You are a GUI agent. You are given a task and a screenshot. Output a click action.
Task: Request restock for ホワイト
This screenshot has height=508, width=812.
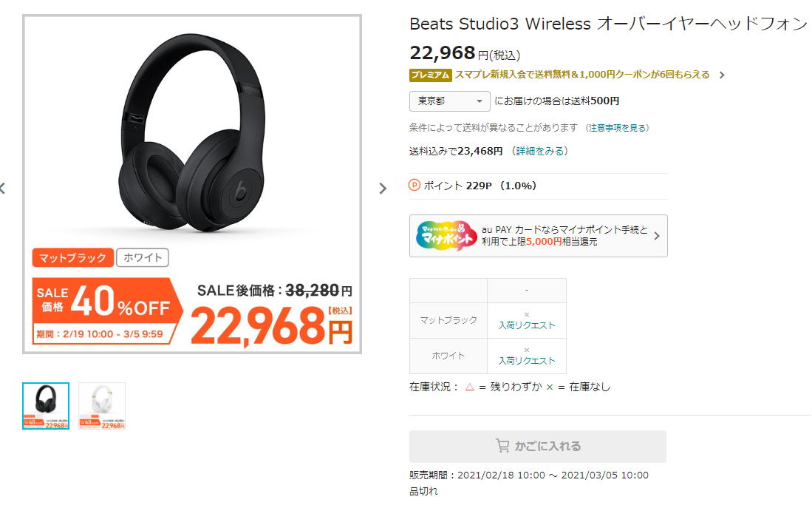(527, 360)
